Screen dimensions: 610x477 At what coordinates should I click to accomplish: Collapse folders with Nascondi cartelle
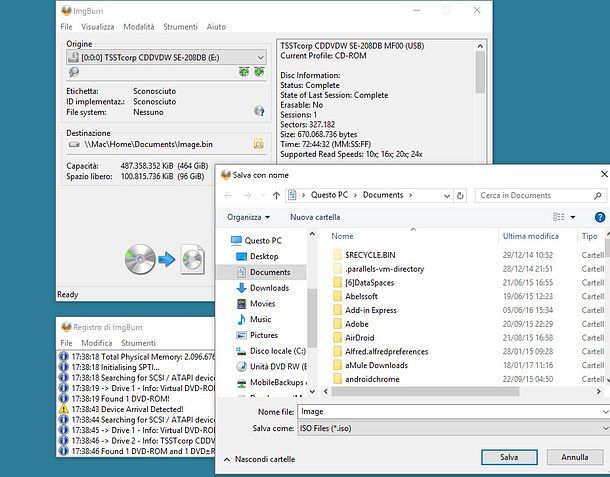tap(259, 459)
